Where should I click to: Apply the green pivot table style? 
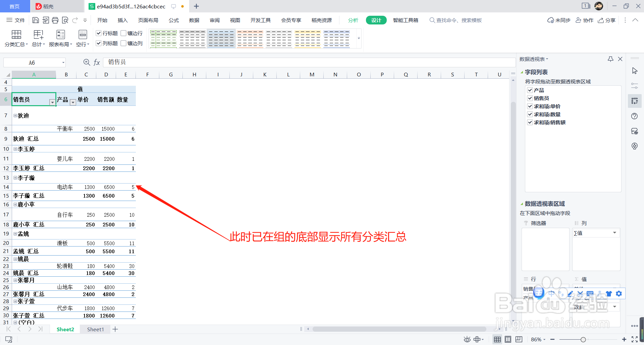click(163, 39)
